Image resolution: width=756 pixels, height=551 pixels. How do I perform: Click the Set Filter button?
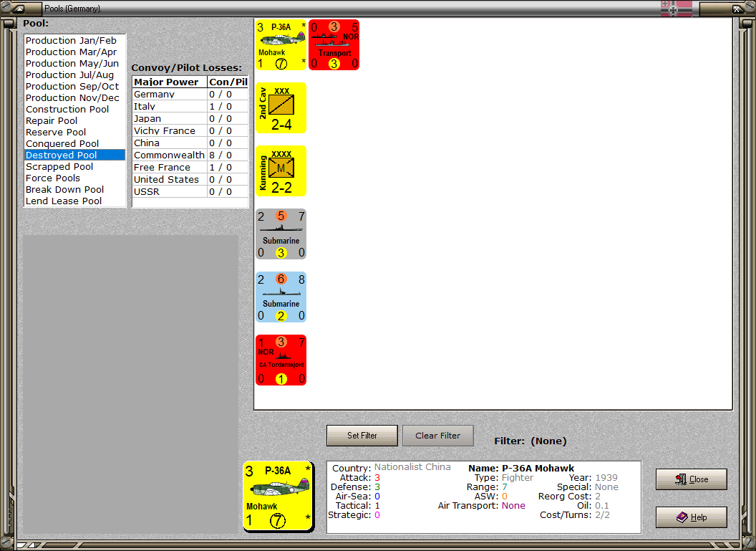tap(362, 436)
